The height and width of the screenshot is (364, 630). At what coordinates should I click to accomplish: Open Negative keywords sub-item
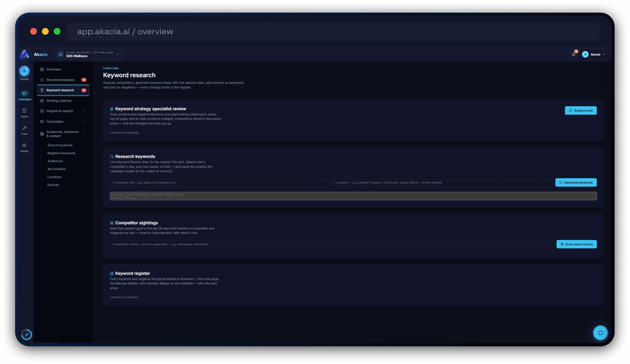coord(61,153)
